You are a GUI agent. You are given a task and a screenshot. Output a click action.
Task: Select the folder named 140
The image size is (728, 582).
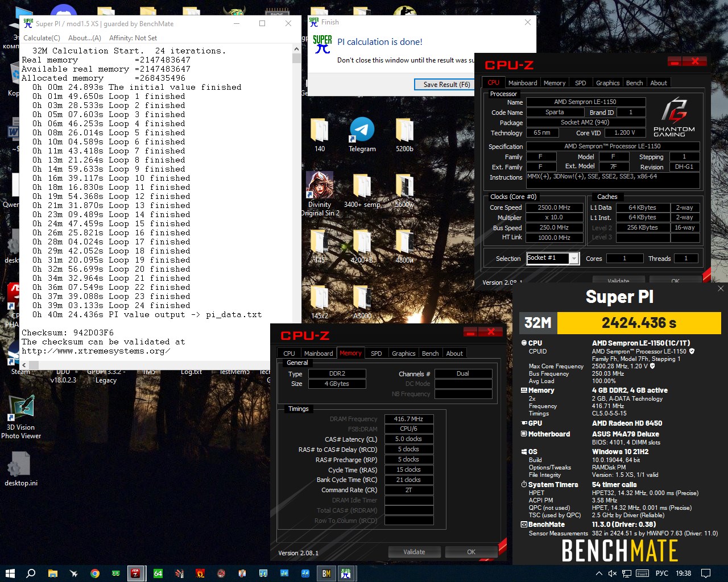(320, 135)
